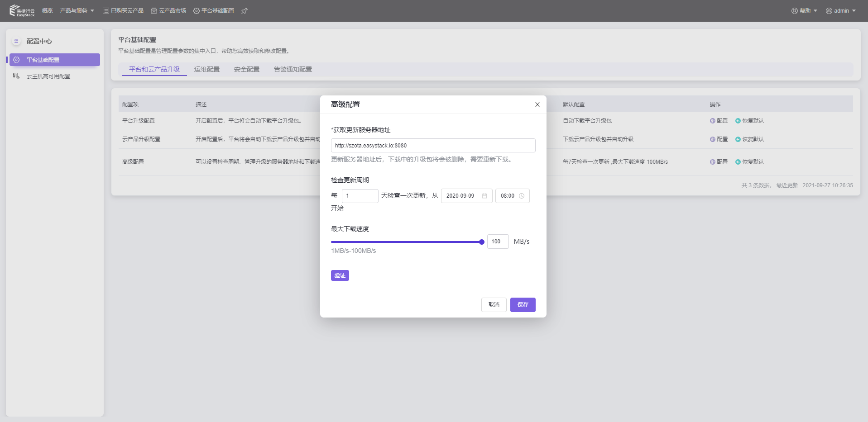Click the update server address input field
The height and width of the screenshot is (422, 868).
tap(433, 146)
